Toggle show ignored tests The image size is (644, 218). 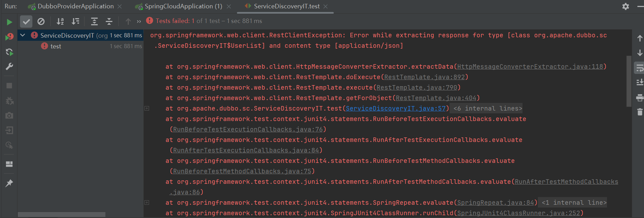(41, 22)
